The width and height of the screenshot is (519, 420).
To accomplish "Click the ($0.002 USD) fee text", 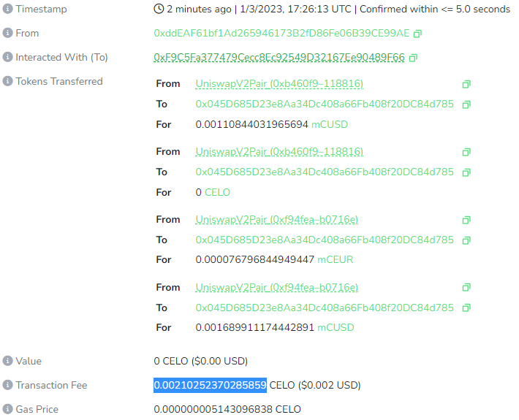I will pyautogui.click(x=330, y=385).
